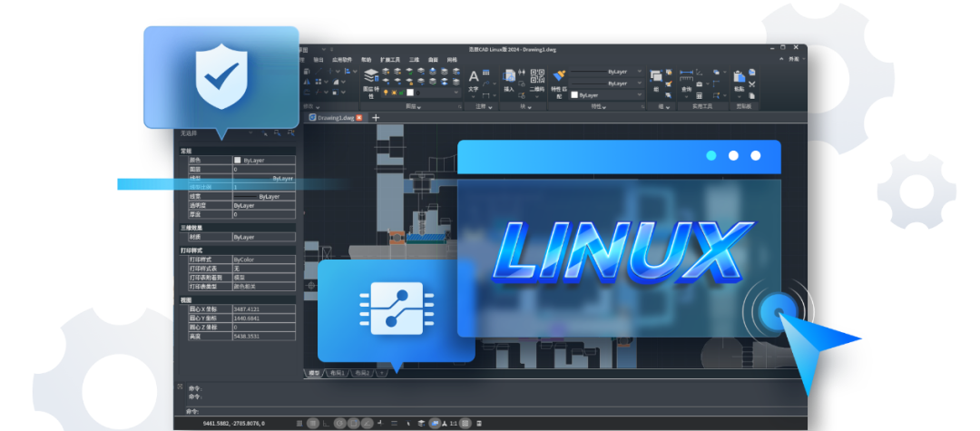
Task: Click the Cut scissors icon in clipboard panel
Action: [752, 84]
